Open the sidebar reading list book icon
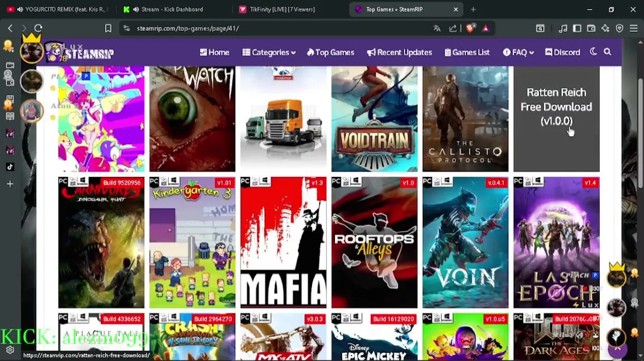The width and height of the screenshot is (644, 361). [x=10, y=116]
